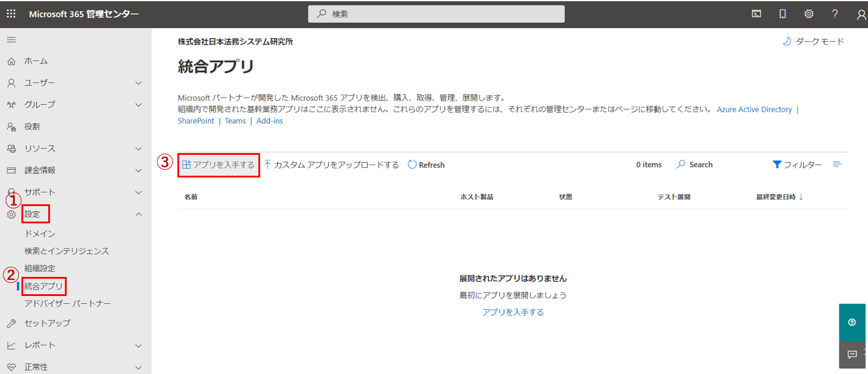Open Cloud Shell terminal icon in header
This screenshot has width=868, height=374.
click(756, 14)
